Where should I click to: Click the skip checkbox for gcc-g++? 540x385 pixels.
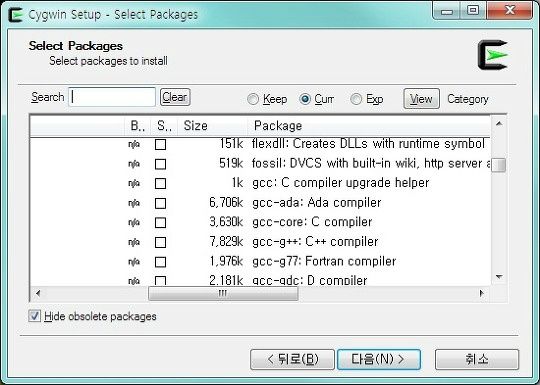tap(160, 242)
